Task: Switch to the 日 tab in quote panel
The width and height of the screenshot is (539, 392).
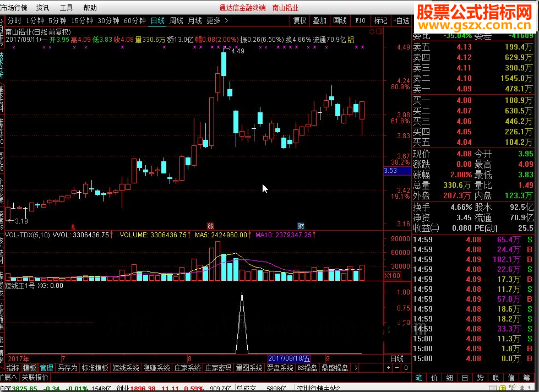Action: (x=465, y=378)
